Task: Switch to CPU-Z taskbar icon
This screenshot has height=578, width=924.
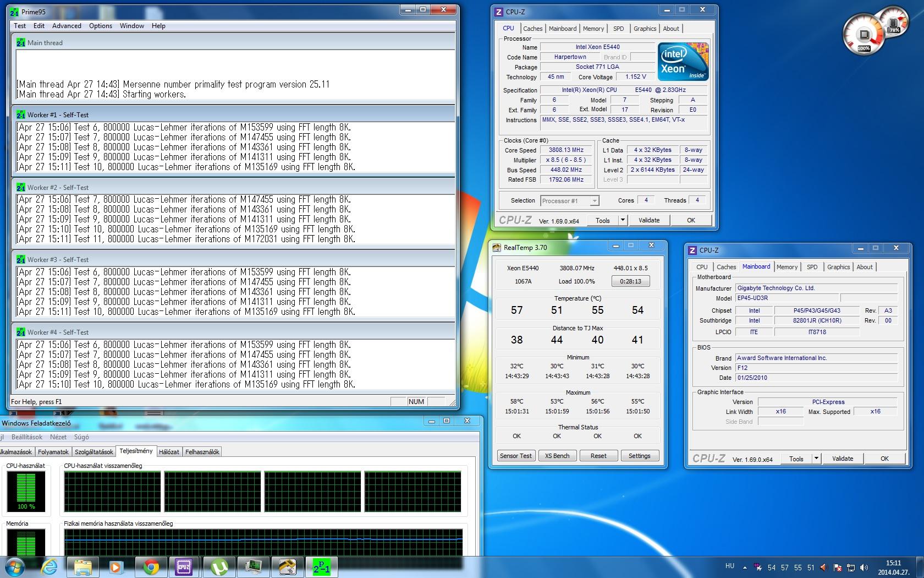Action: click(x=184, y=566)
